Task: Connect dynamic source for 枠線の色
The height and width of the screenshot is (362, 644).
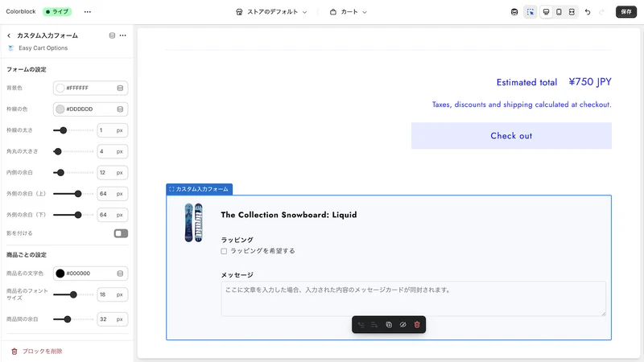Action: [x=120, y=109]
